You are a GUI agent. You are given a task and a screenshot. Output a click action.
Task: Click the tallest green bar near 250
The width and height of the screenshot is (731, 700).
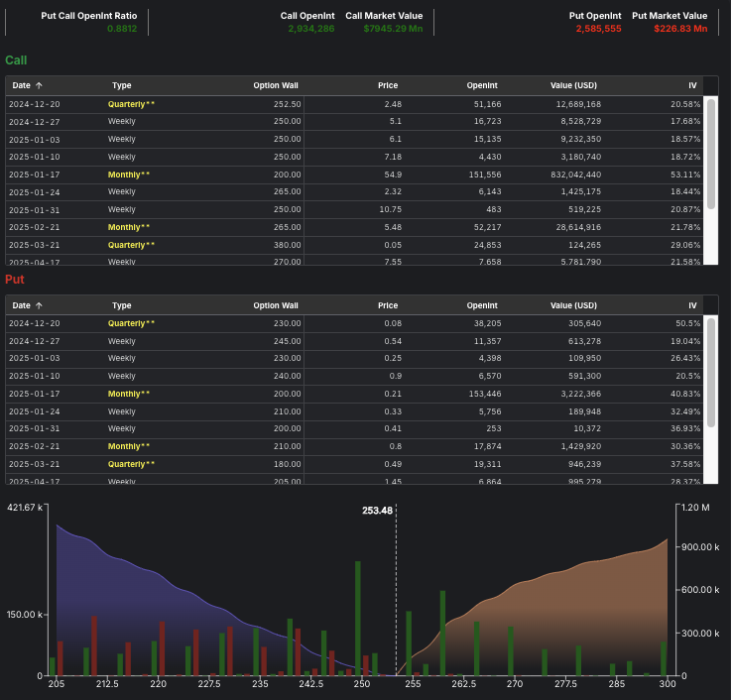[x=357, y=617]
